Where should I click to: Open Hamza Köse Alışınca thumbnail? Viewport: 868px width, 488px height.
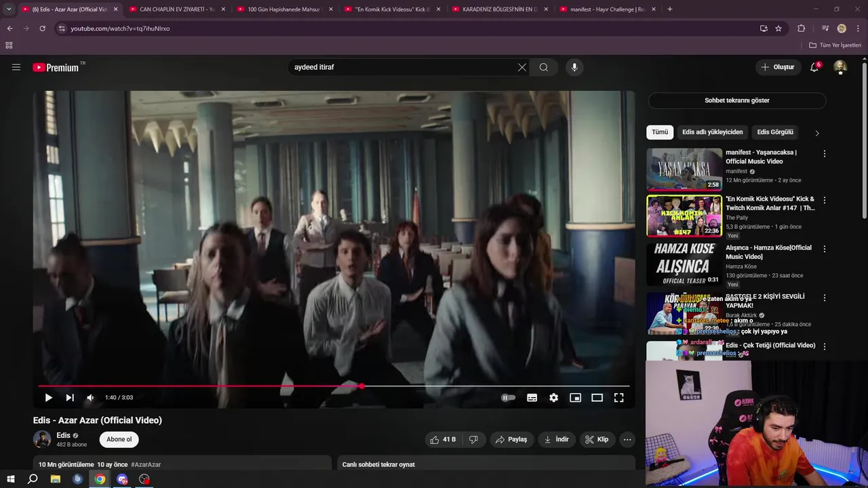[x=684, y=264]
